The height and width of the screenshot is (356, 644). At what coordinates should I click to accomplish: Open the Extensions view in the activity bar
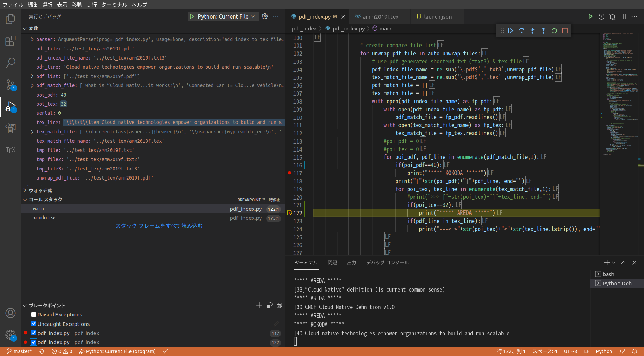[x=10, y=41]
